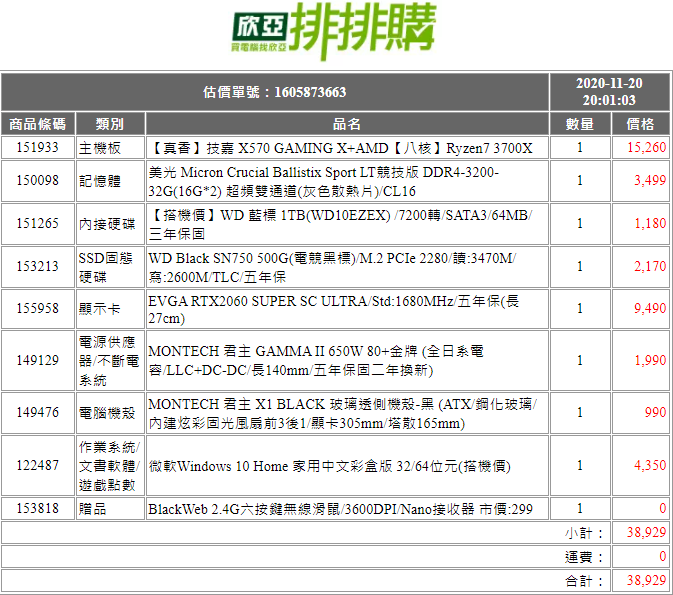Select barcode 122487
The image size is (673, 595).
(38, 466)
